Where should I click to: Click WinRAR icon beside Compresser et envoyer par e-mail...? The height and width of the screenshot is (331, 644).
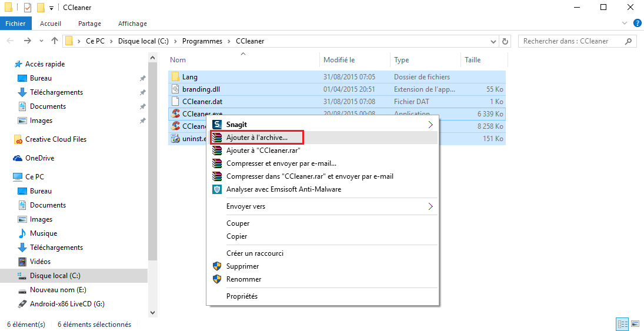(x=217, y=163)
